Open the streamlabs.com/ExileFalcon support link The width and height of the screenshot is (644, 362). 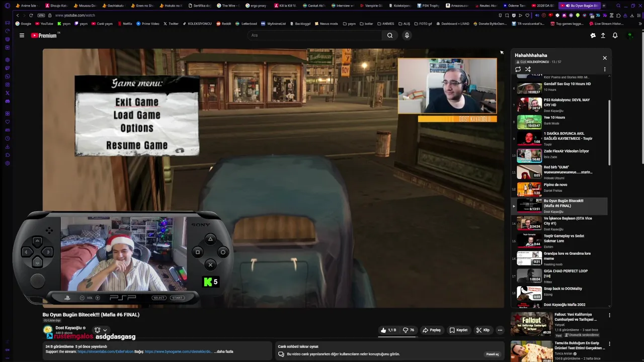point(105,352)
